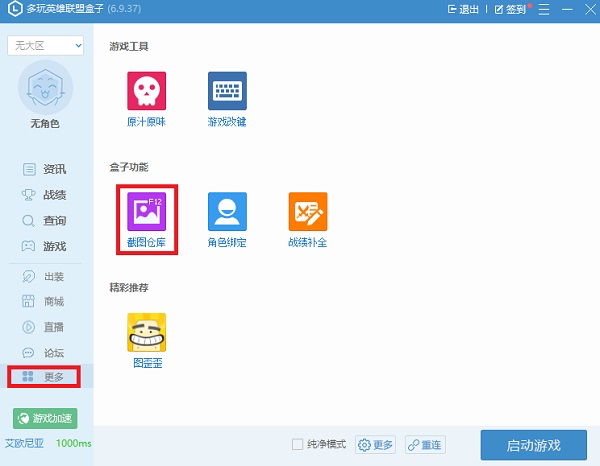Open the 游戏改键 keyboard tool icon
This screenshot has height=466, width=600.
pos(227,91)
